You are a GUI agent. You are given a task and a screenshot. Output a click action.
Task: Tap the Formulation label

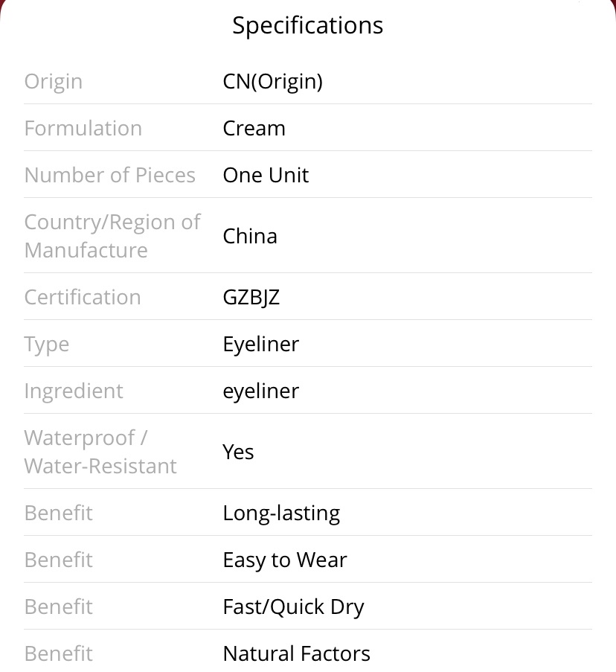pyautogui.click(x=83, y=128)
